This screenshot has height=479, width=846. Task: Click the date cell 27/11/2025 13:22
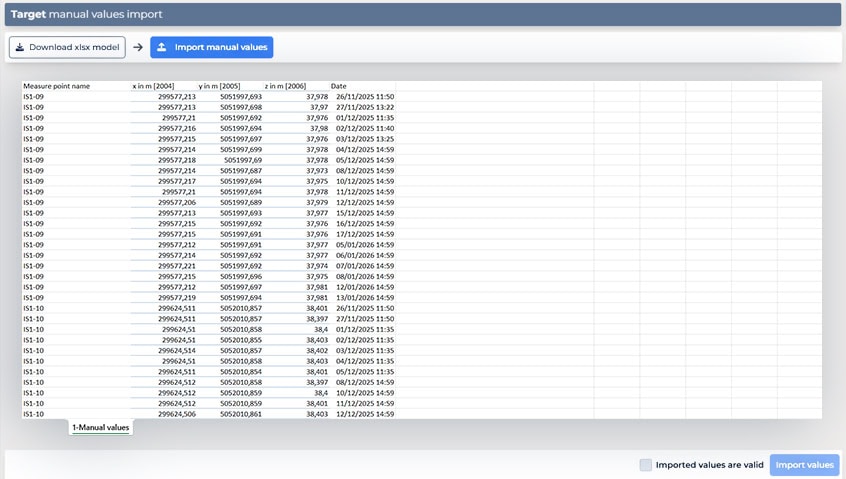click(365, 107)
